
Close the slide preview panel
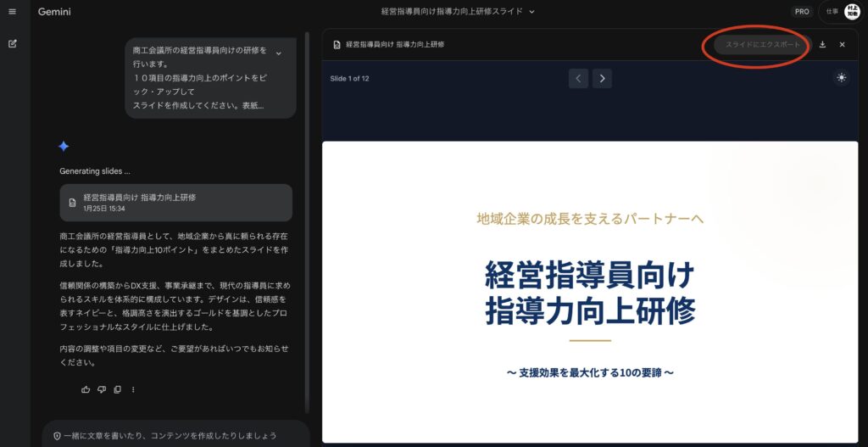pyautogui.click(x=842, y=44)
